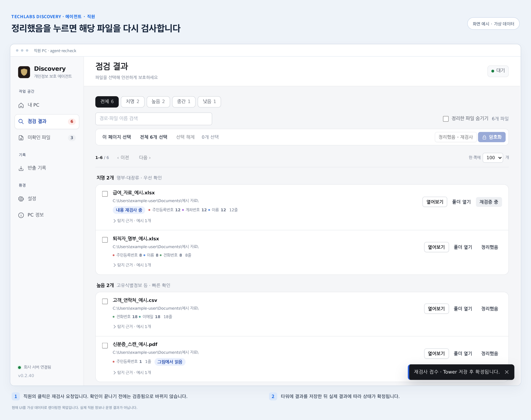Click the magnifier icon beside 점검 결과
Viewport: 531px width, 420px height.
coord(21,121)
